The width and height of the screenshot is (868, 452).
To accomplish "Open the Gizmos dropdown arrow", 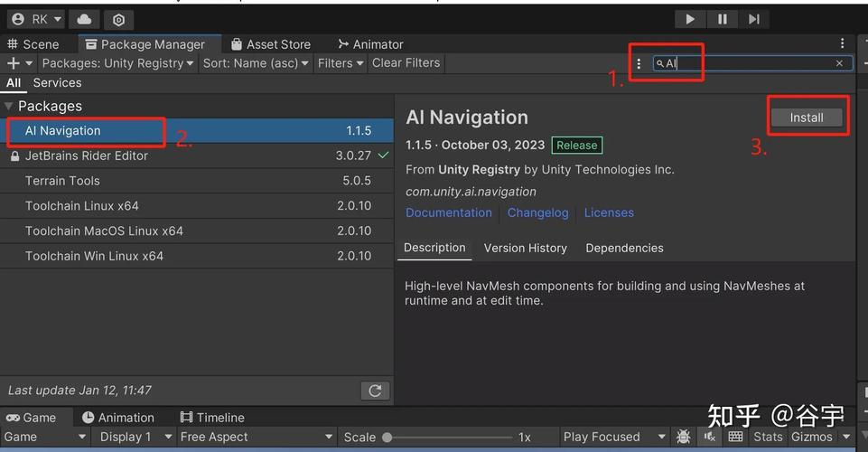I will click(845, 437).
